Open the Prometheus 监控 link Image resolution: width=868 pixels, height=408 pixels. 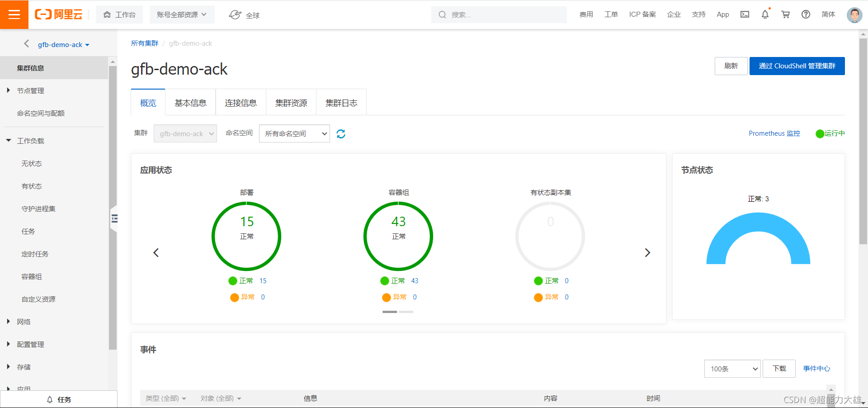(774, 133)
